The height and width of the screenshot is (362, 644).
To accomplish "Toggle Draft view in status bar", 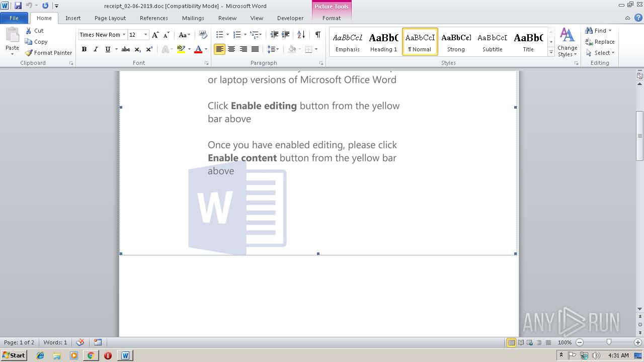I will pyautogui.click(x=547, y=342).
